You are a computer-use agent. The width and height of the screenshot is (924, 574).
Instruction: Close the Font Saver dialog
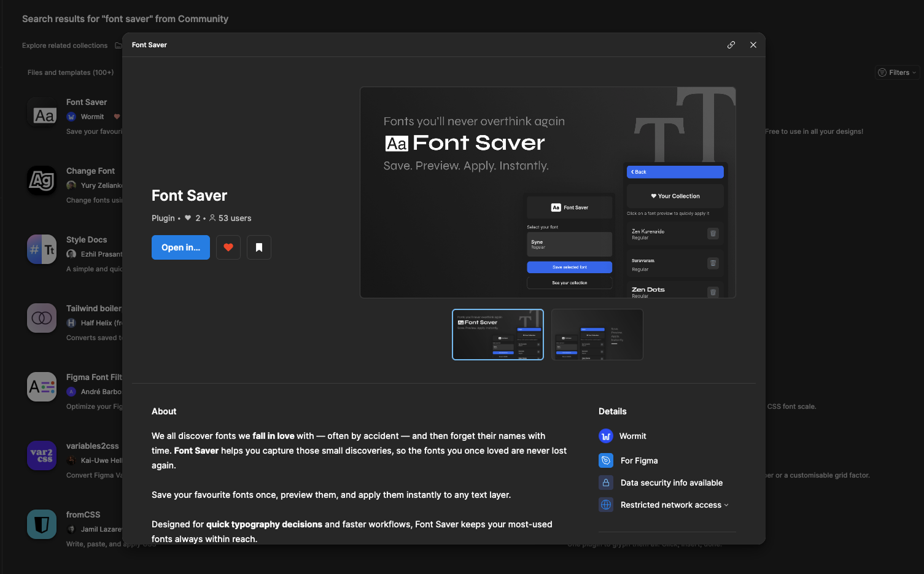(753, 45)
